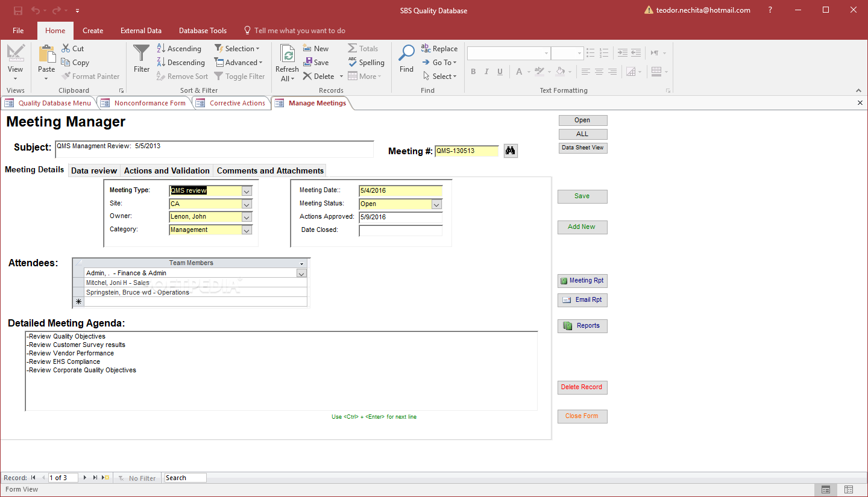Expand the Admin attendee row dropdown

[x=302, y=274]
